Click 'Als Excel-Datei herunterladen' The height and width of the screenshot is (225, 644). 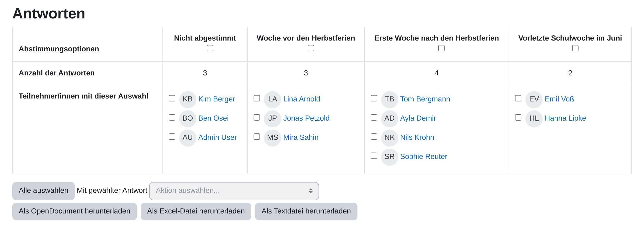196,211
